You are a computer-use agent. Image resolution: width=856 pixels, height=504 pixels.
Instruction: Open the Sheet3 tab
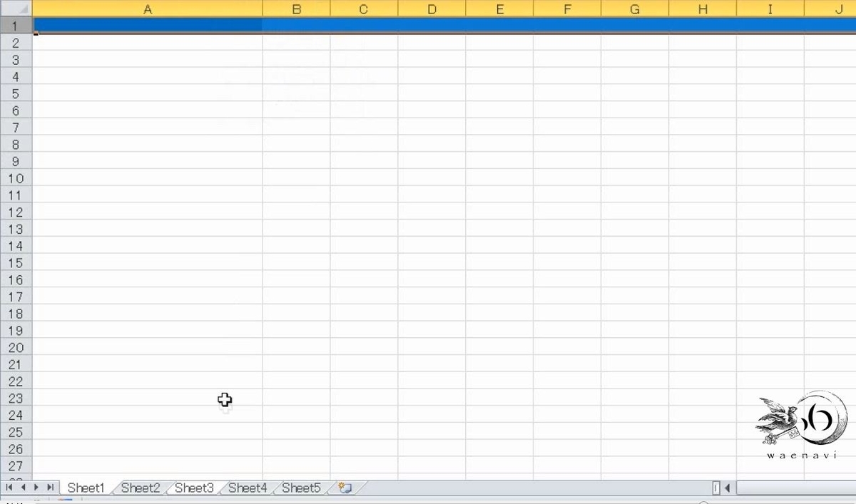[194, 488]
